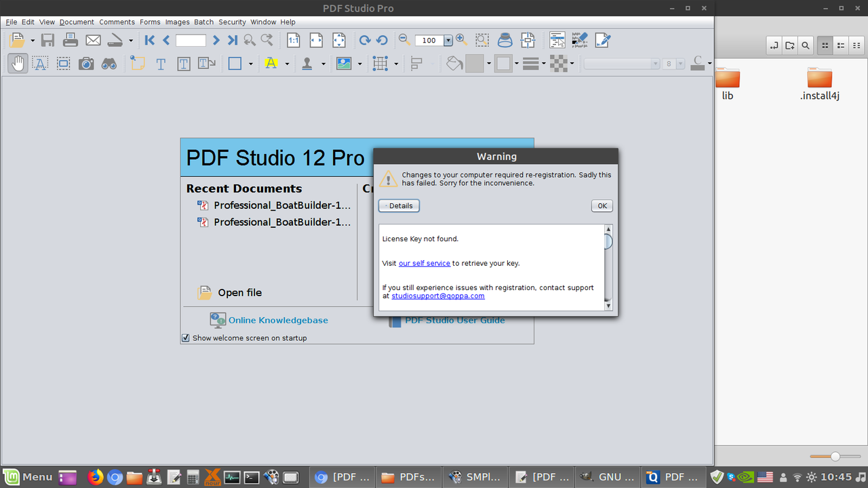This screenshot has height=488, width=868.
Task: Click the border color swatch
Action: (503, 64)
